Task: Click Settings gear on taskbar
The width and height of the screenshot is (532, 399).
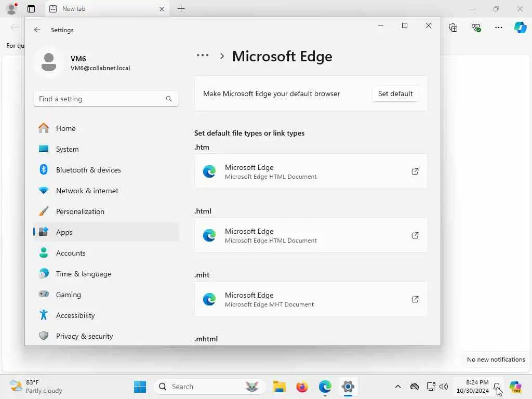Action: (x=348, y=387)
